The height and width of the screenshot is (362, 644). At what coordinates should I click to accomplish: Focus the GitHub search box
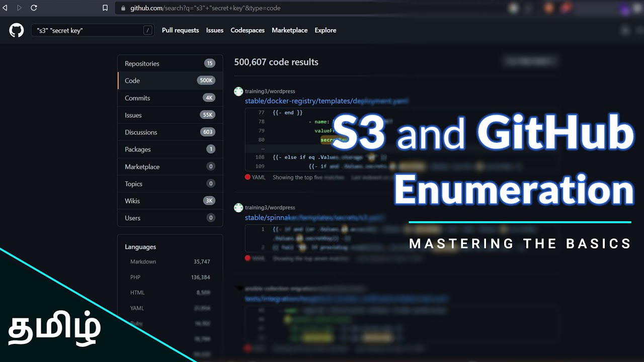[x=93, y=31]
